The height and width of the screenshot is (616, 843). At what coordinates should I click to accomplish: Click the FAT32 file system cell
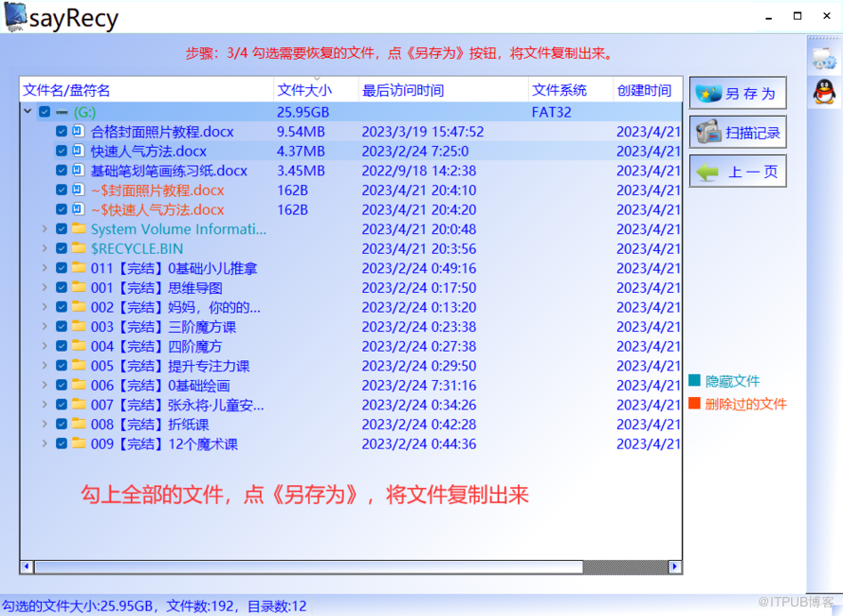click(551, 113)
